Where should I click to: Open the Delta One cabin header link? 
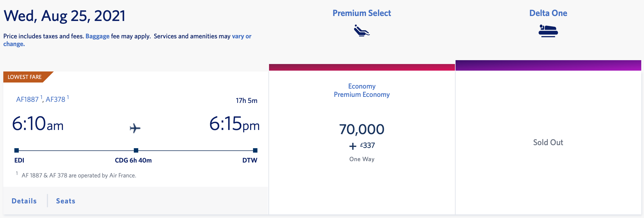548,13
